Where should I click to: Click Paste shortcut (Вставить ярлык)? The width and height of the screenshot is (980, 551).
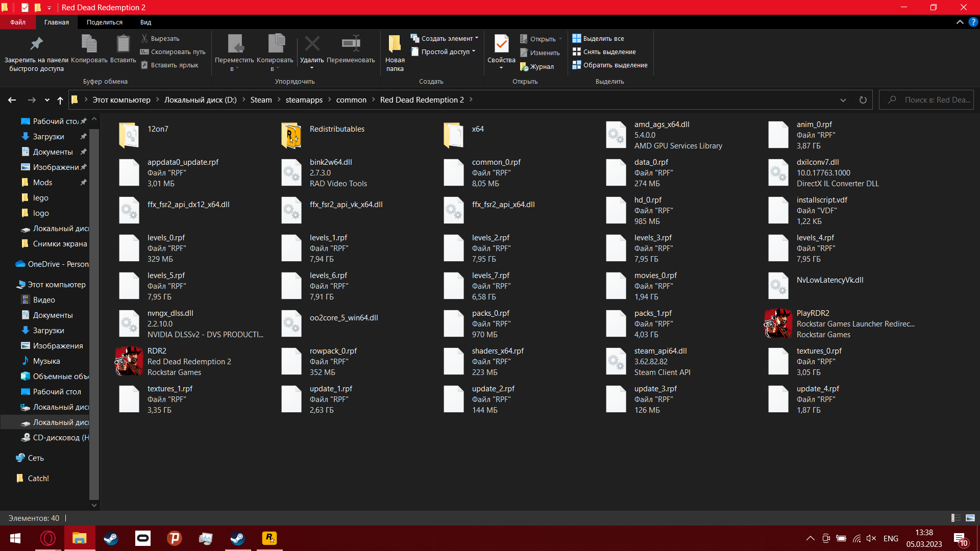coord(169,65)
